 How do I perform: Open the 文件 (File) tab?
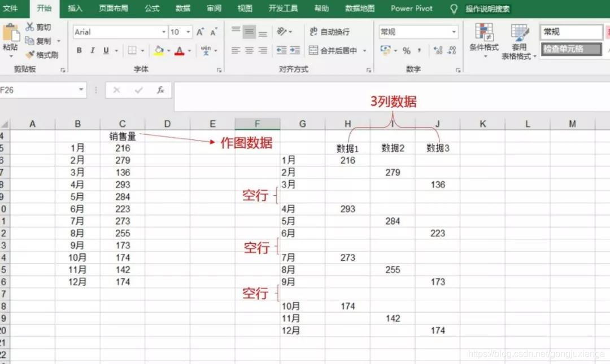(11, 8)
